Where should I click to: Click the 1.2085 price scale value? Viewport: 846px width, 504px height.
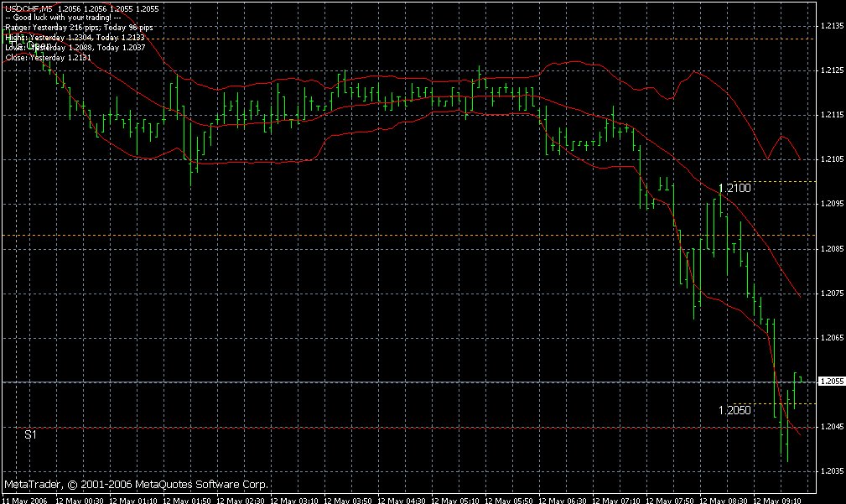[832, 249]
